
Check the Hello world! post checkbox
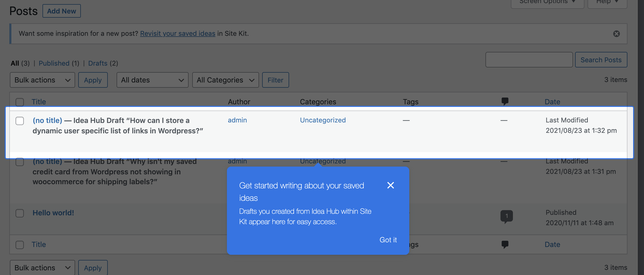pos(20,213)
